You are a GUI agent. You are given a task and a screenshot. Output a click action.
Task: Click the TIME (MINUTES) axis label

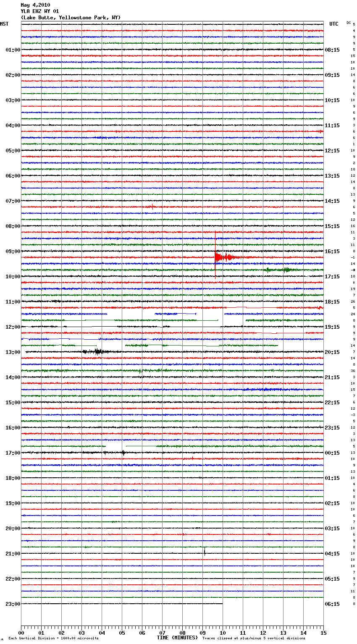pos(177,638)
